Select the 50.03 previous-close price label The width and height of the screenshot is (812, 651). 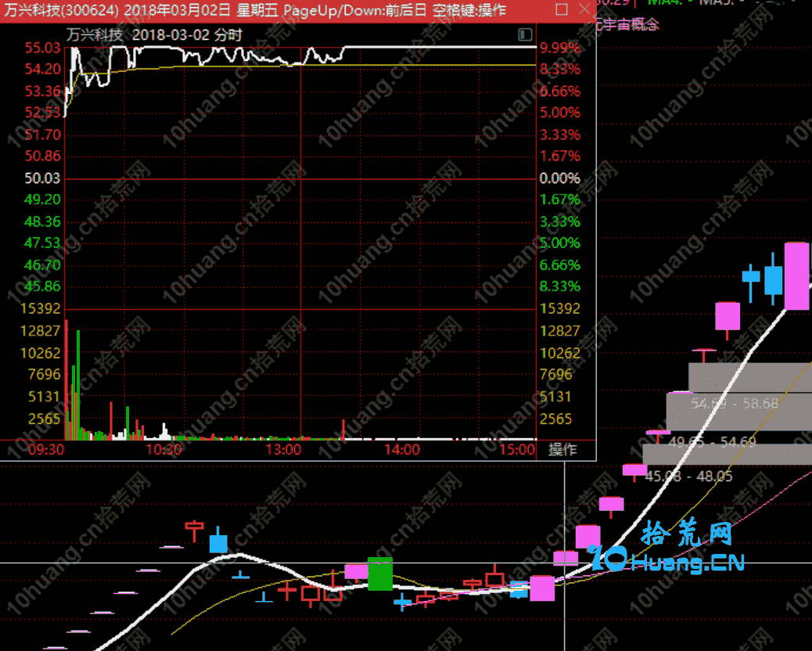pyautogui.click(x=42, y=178)
